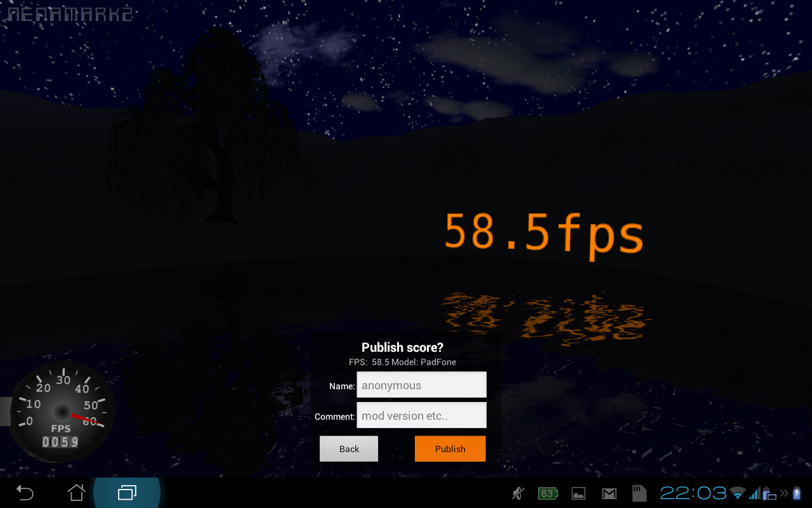Tap the NenaMark2 logo in the corner
This screenshot has width=812, height=508.
coord(70,13)
